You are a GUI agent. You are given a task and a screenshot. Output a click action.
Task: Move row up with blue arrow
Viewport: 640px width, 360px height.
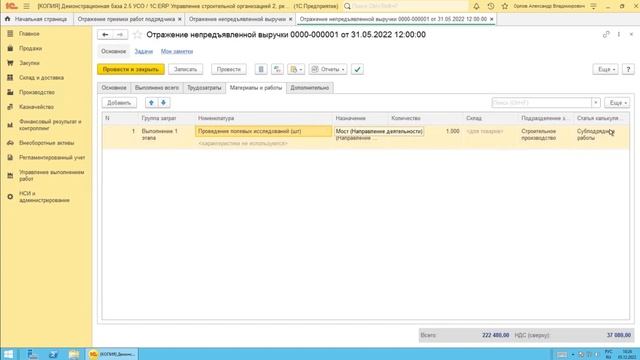point(151,103)
